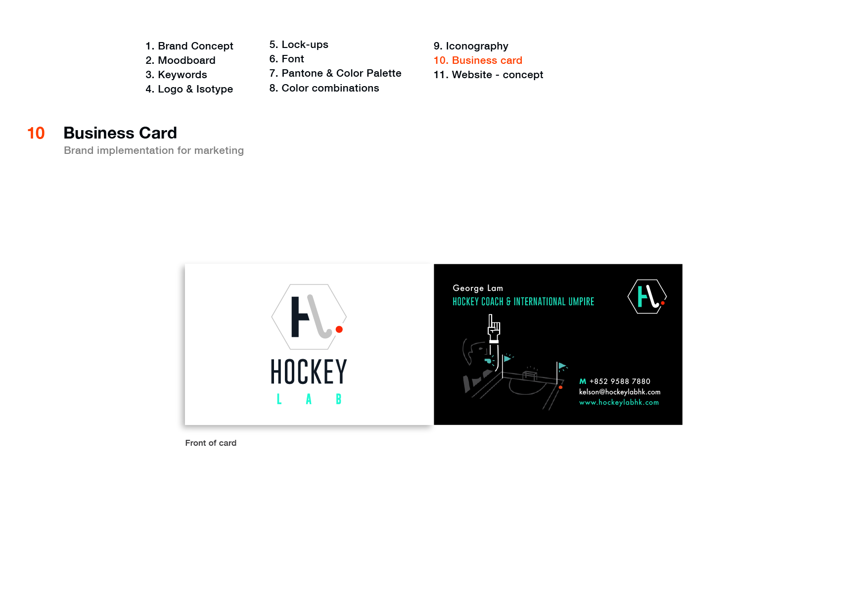
Task: Go to '2. Moodboard' in the contents
Action: coord(181,60)
